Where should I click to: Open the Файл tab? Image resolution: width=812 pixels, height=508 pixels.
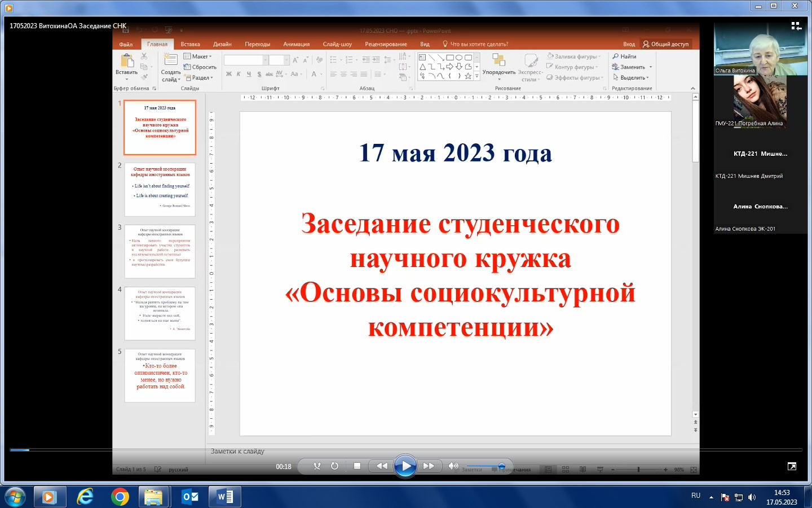[x=126, y=44]
